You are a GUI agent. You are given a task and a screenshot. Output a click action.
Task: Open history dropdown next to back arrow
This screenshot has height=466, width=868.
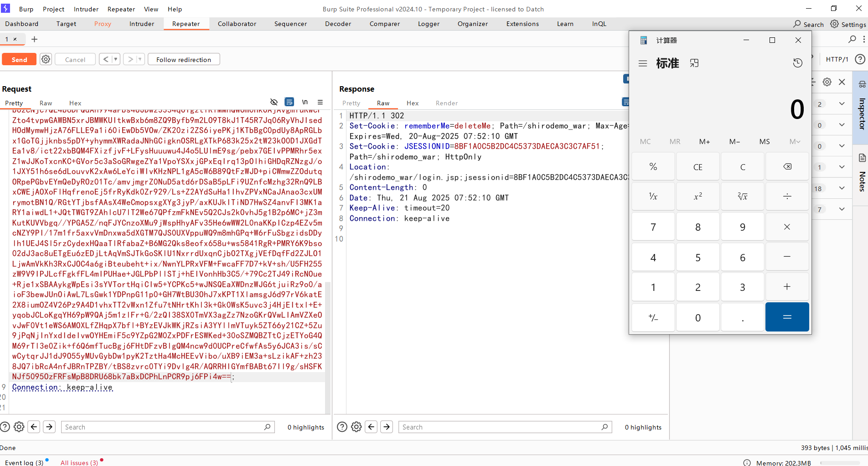click(116, 59)
